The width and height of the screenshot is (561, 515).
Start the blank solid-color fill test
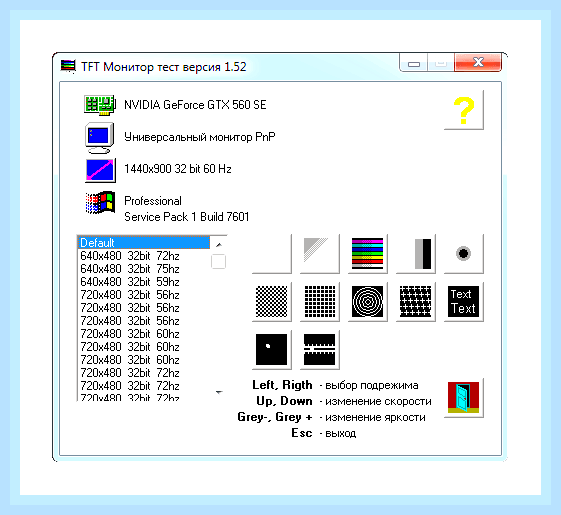pyautogui.click(x=272, y=254)
